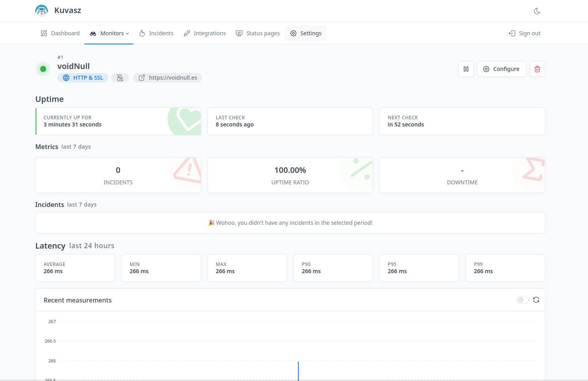
Task: Click the Configure button
Action: (501, 69)
